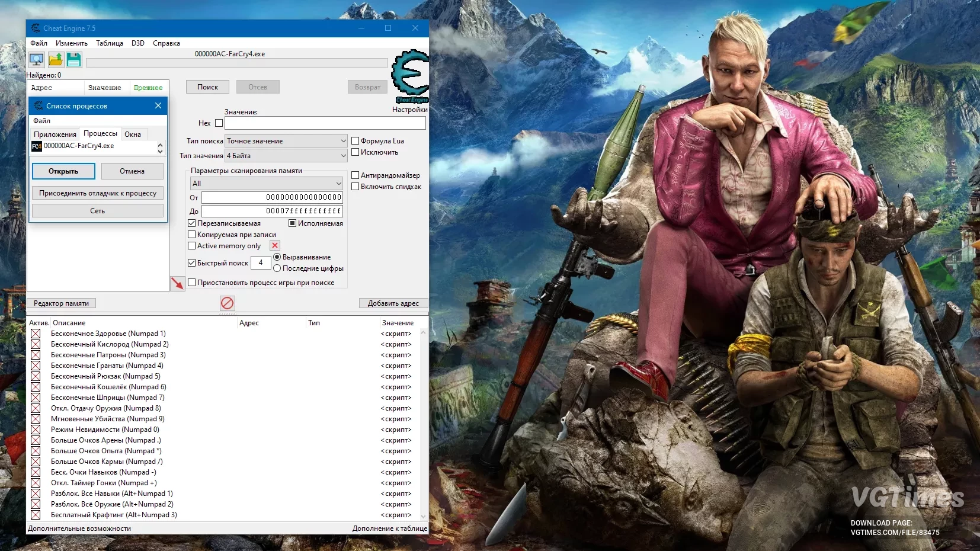Activate Откл. Отдачу Оружия script checkbox
The width and height of the screenshot is (980, 551).
click(x=36, y=408)
